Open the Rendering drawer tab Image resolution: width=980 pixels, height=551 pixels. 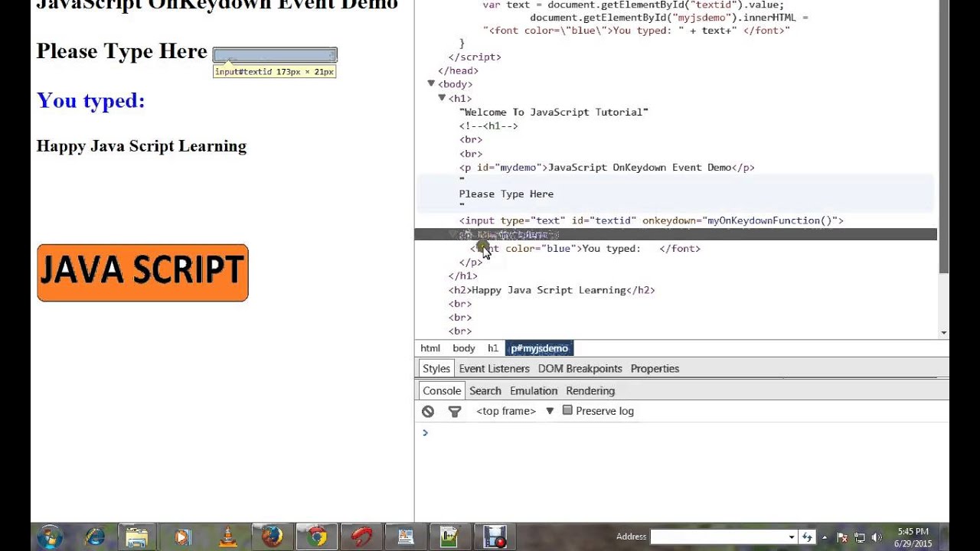pos(590,391)
